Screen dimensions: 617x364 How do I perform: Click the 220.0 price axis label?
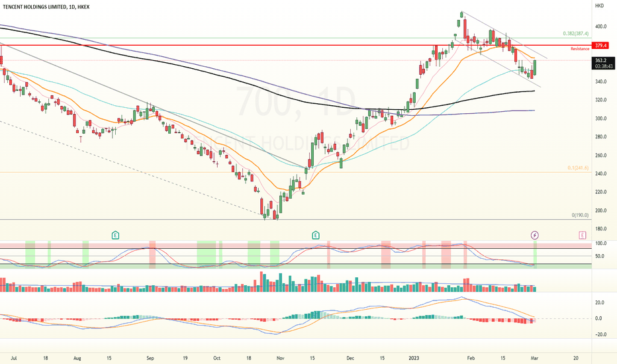600,192
